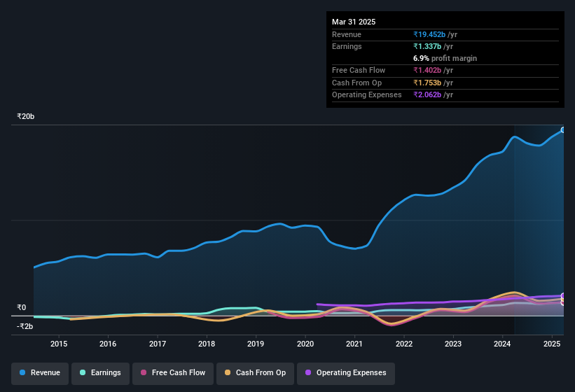575x392 pixels.
Task: Click the 6.9% profit margin text
Action: [445, 58]
